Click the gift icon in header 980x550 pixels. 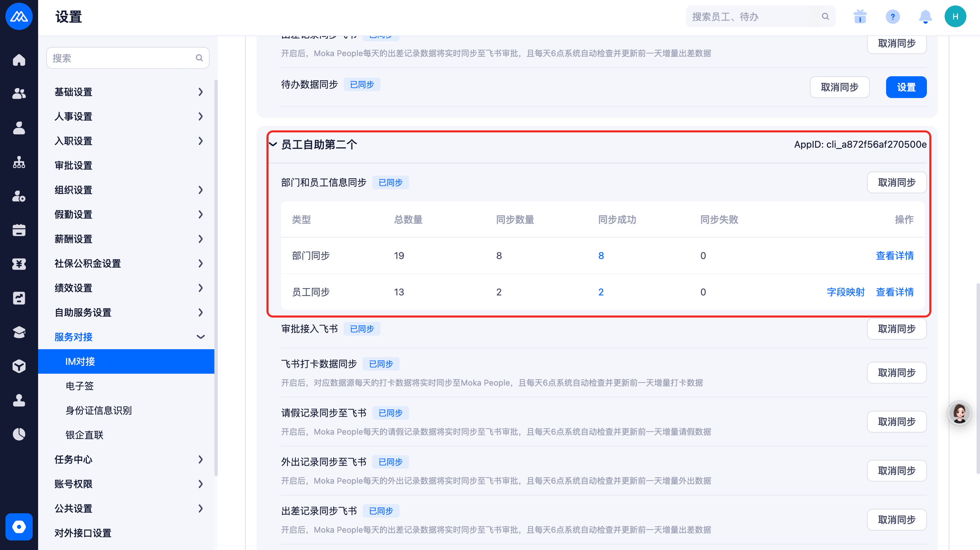(x=860, y=17)
